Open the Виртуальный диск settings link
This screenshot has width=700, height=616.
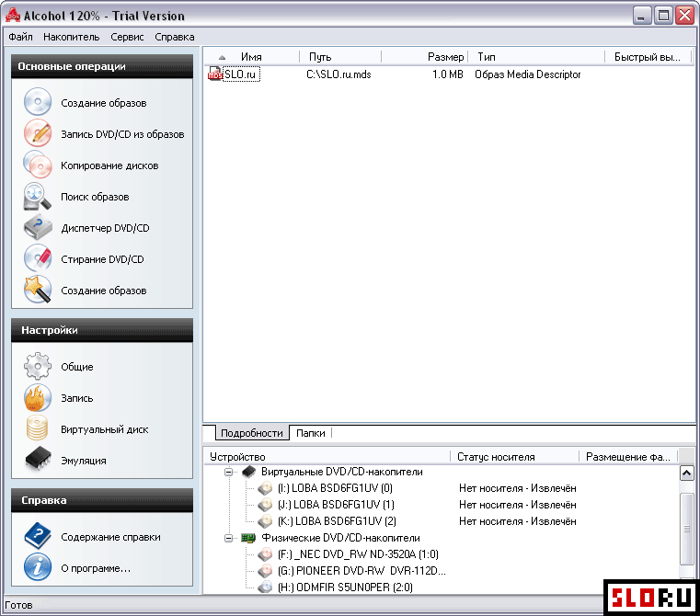[x=105, y=429]
